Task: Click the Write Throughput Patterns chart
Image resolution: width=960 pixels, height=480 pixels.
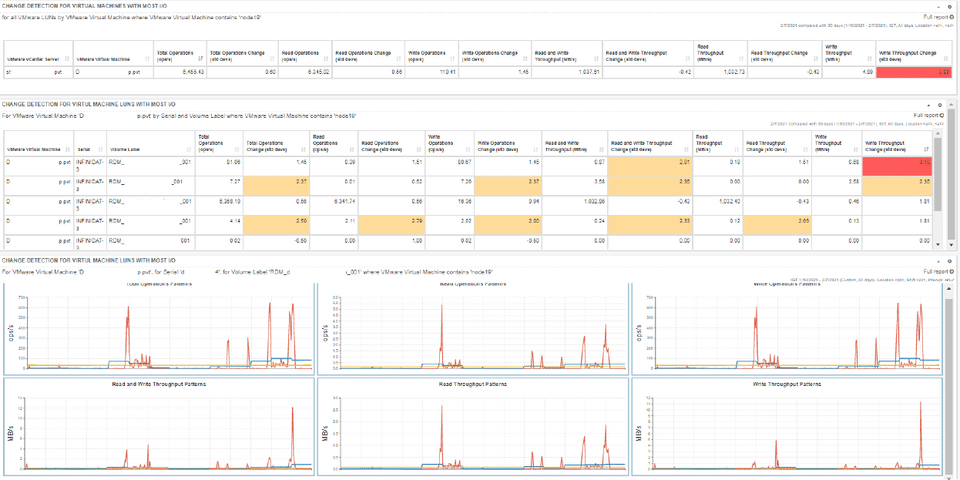Action: 786,425
